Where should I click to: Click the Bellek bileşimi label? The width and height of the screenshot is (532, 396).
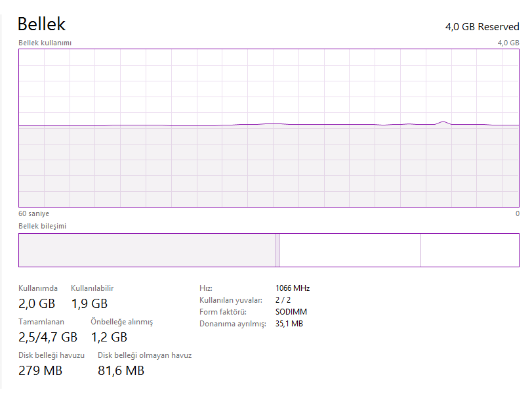[42, 226]
